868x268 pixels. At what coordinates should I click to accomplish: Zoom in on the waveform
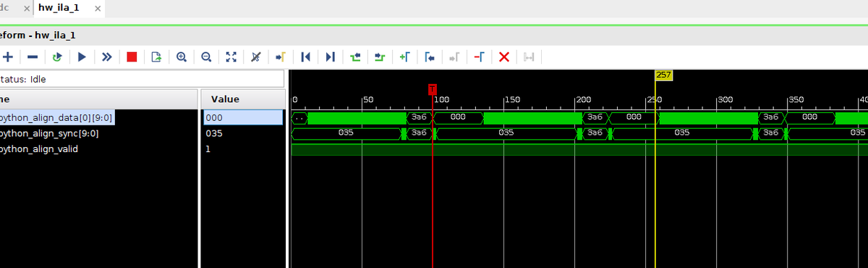click(x=182, y=56)
